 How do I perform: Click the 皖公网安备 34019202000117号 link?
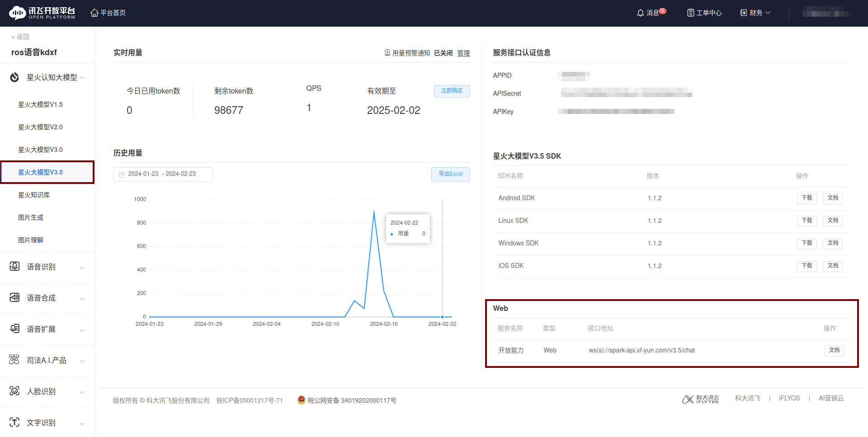click(x=352, y=400)
